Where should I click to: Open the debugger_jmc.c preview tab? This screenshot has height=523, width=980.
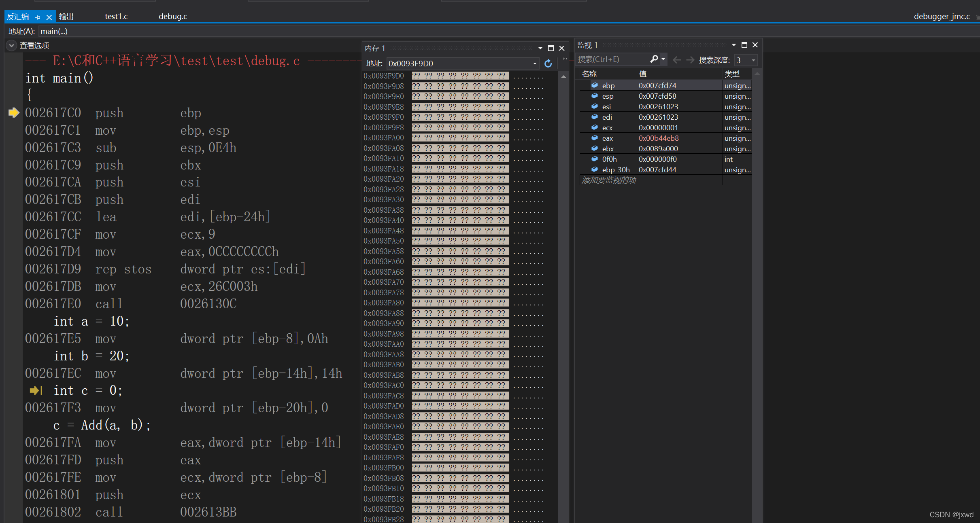click(942, 17)
